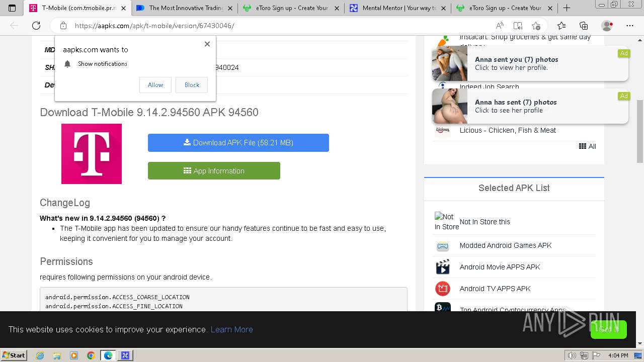
Task: Click the Cryptocurrency apps bitcoin icon
Action: coord(443,307)
